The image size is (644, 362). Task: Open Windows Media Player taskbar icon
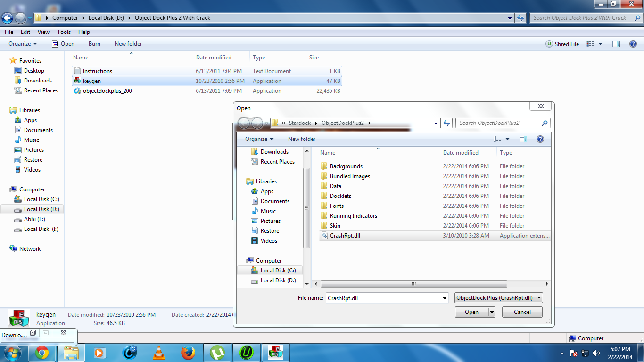(x=100, y=353)
